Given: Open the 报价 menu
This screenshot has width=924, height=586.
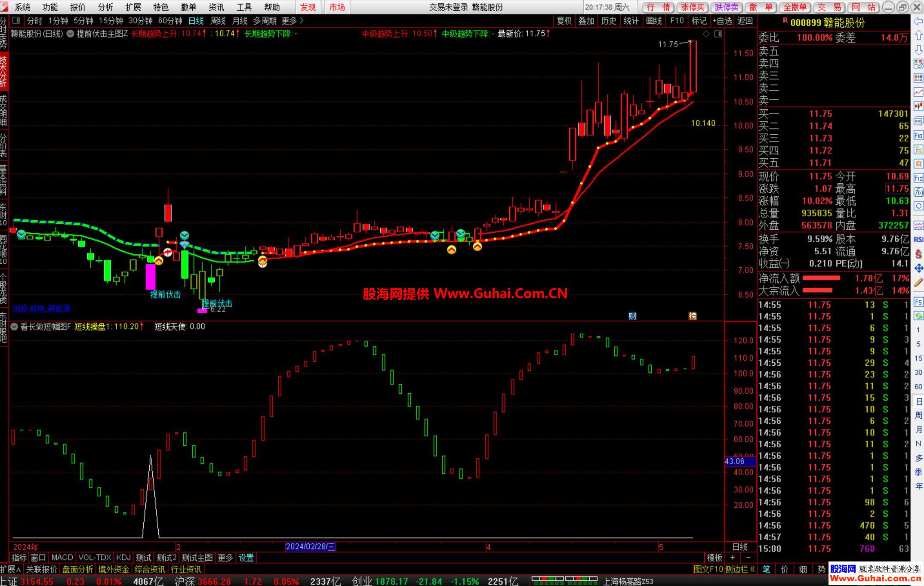Looking at the screenshot, I should [78, 7].
